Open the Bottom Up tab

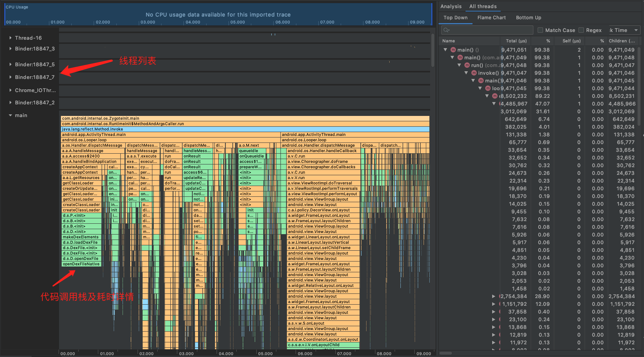click(x=528, y=17)
